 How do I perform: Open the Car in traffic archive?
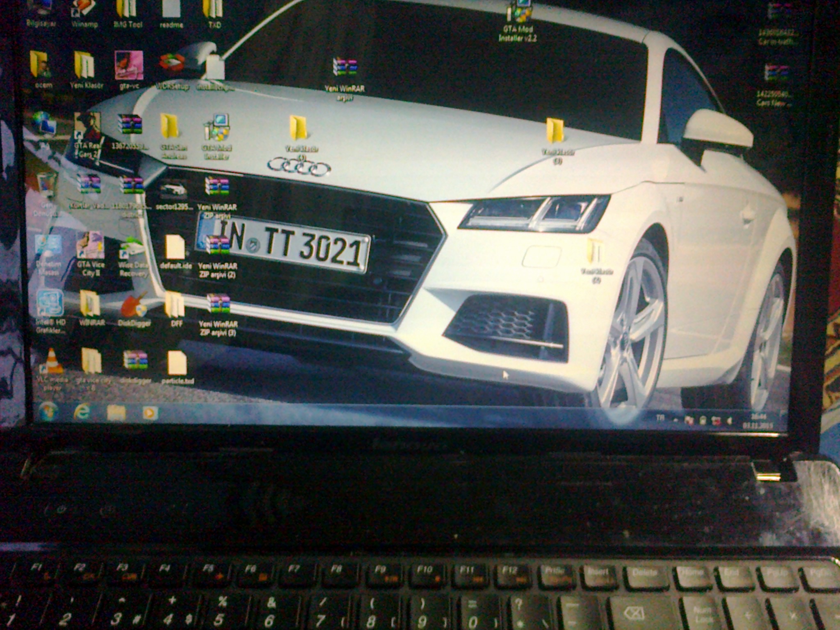point(778,23)
